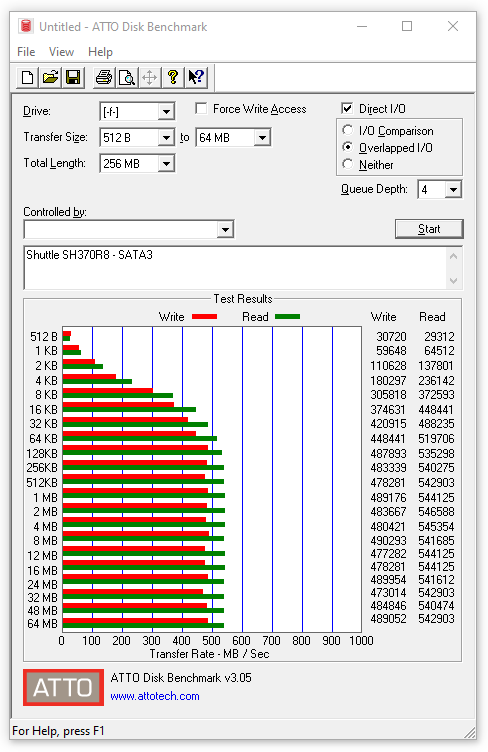The width and height of the screenshot is (488, 752).
Task: Select I/O Comparison radio button
Action: [348, 130]
